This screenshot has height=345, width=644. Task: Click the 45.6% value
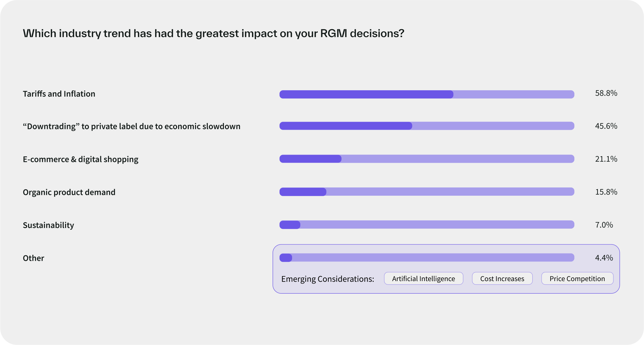click(606, 126)
